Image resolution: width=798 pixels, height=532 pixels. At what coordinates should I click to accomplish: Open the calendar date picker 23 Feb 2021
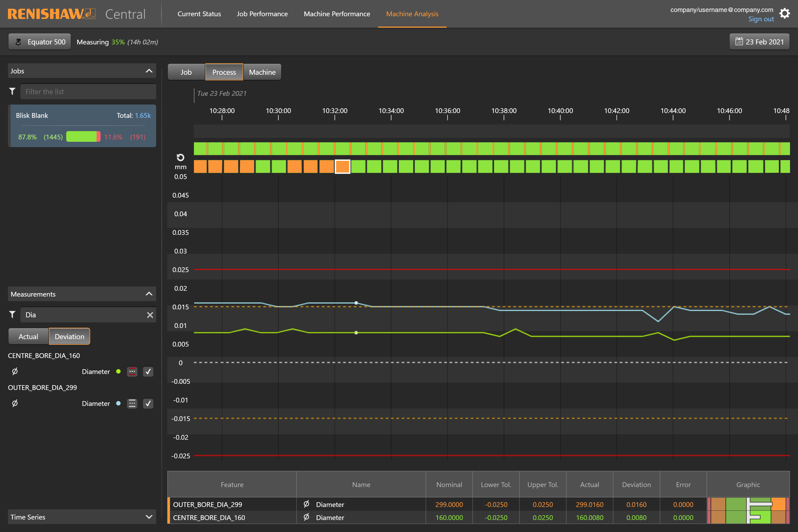[x=759, y=42]
